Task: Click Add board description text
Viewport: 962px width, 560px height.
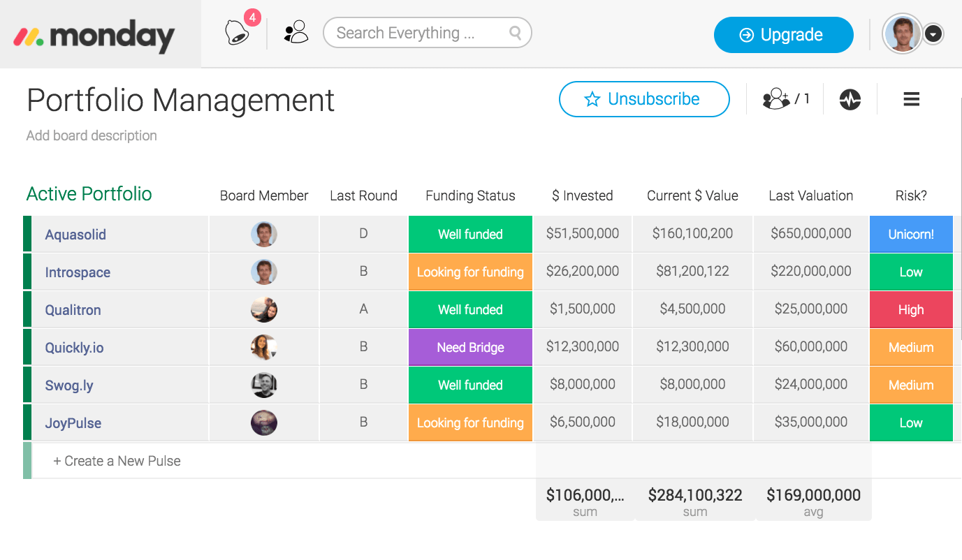Action: point(92,135)
